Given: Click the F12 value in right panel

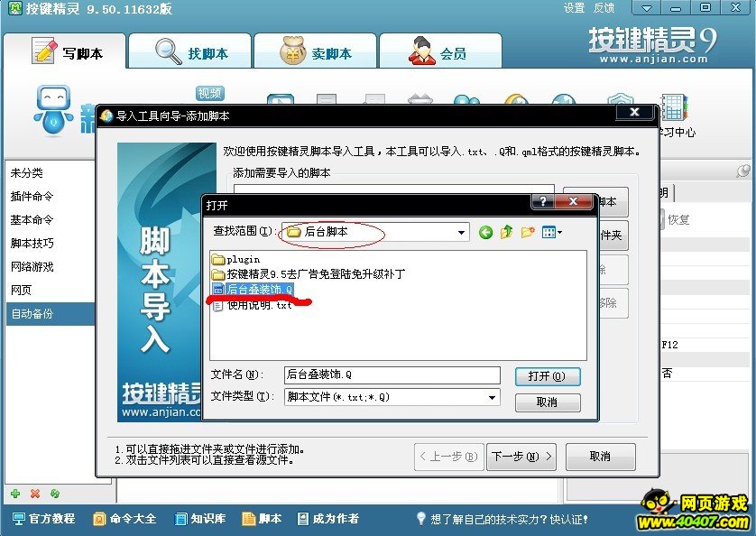Looking at the screenshot, I should pyautogui.click(x=669, y=345).
